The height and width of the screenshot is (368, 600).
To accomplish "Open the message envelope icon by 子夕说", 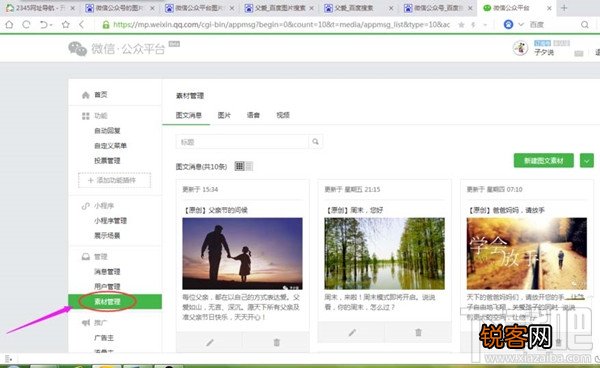I will pyautogui.click(x=579, y=54).
